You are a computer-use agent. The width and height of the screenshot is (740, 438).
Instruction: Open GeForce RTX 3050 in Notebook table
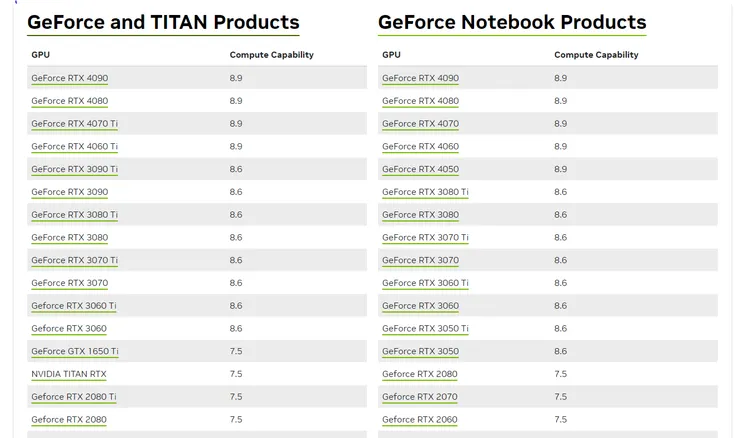420,352
